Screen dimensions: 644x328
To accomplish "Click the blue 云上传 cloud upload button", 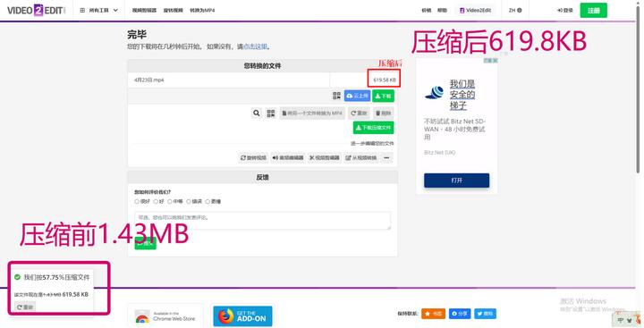I will coord(357,96).
